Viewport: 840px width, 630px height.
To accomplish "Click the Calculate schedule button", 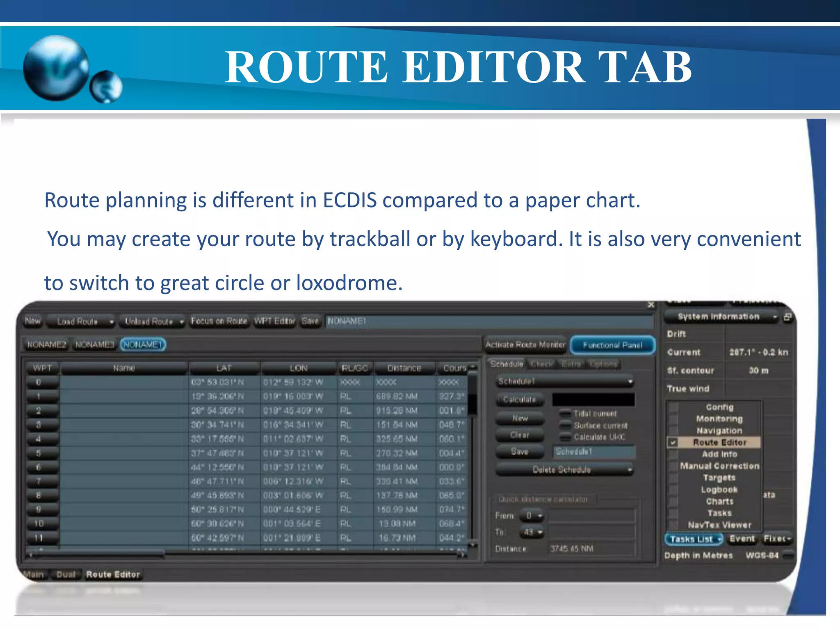I will [x=520, y=399].
